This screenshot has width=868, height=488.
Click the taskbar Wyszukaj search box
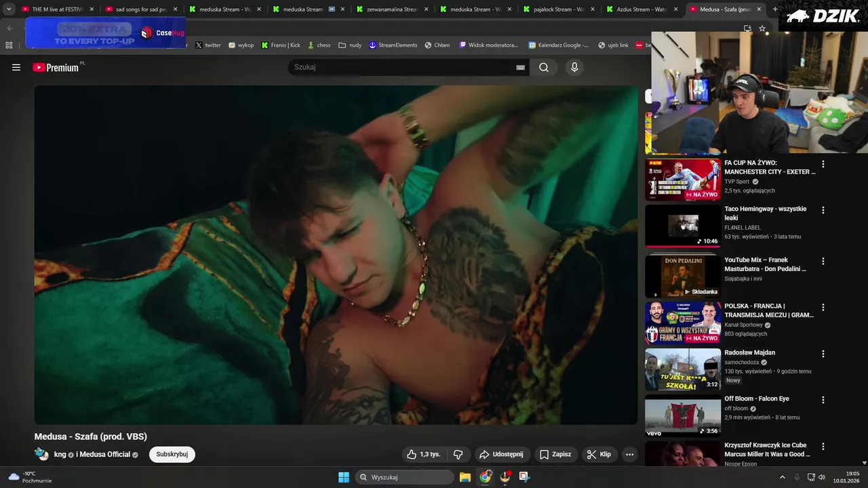pos(405,477)
